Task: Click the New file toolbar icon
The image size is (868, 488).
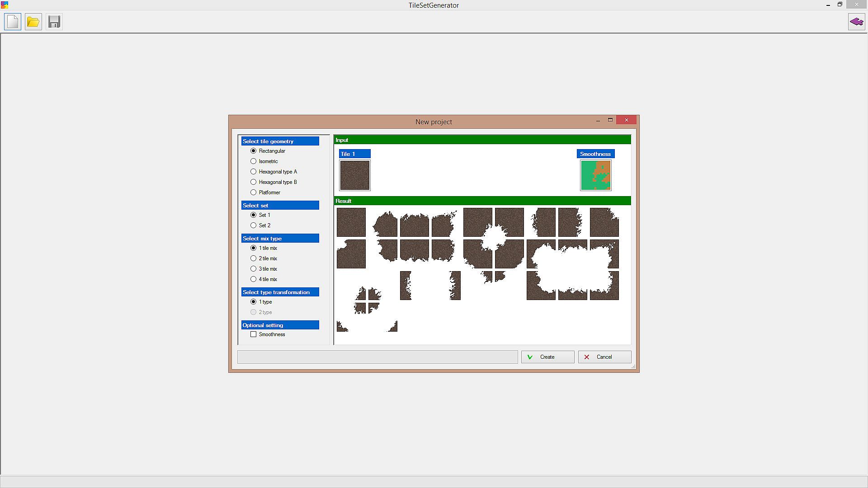Action: (13, 22)
